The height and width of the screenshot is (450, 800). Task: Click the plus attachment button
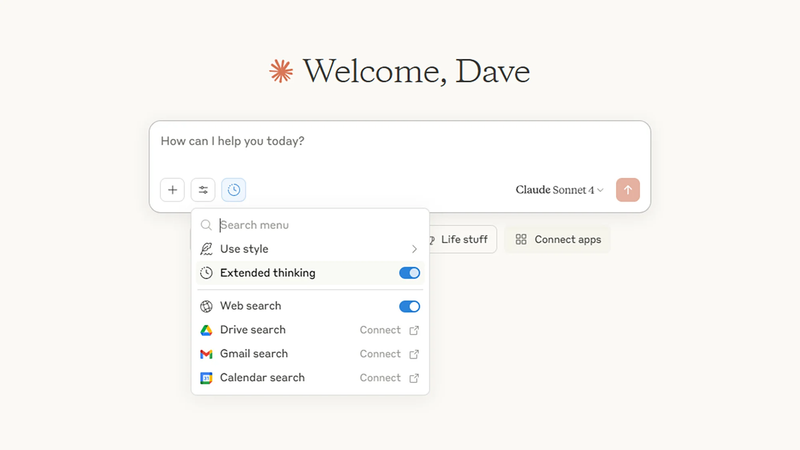172,190
